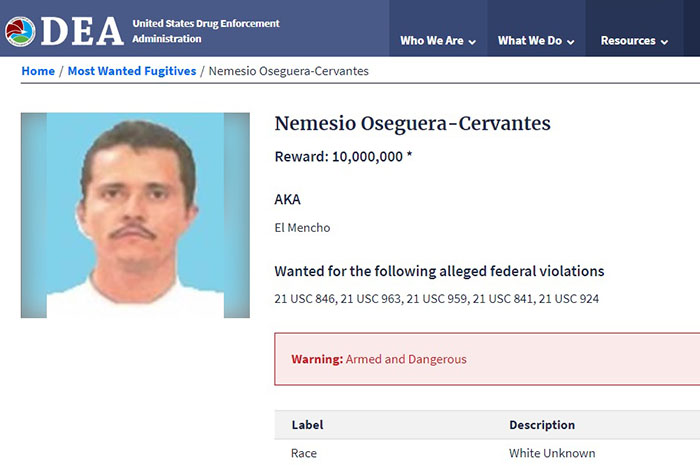The width and height of the screenshot is (700, 466).
Task: Select the El Mencho alias text
Action: pos(302,228)
